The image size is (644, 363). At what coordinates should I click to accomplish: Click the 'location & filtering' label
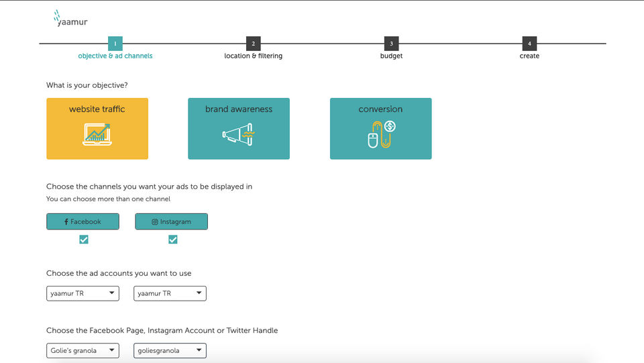(254, 56)
